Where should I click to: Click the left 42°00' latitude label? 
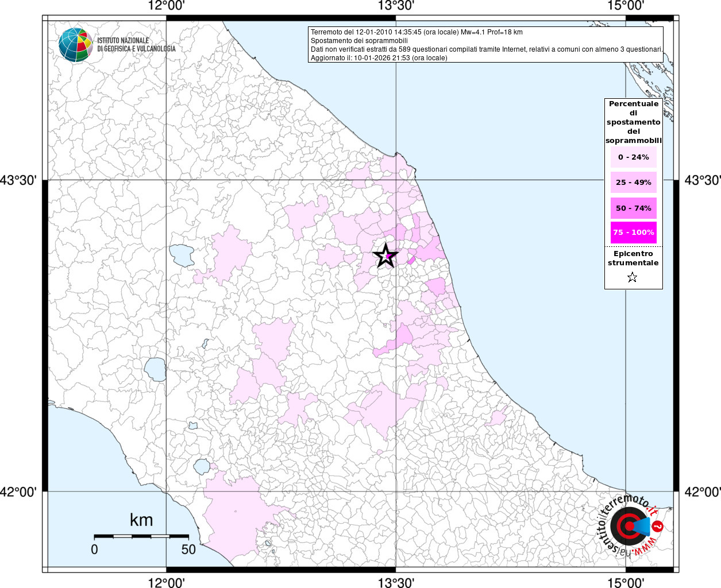pos(19,492)
